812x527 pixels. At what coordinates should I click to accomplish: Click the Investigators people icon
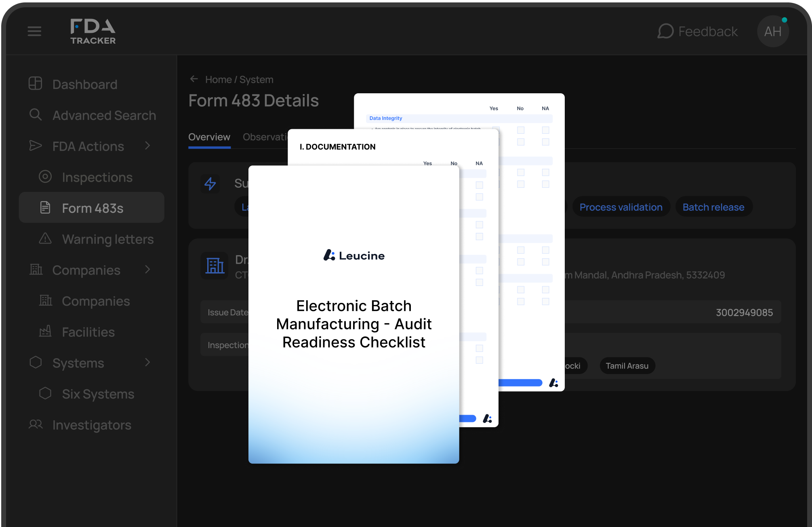click(36, 424)
